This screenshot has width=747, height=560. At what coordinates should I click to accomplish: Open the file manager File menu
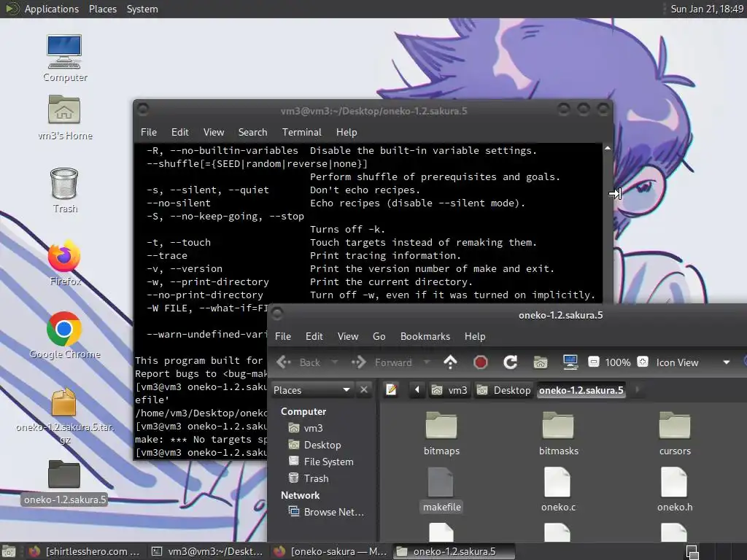[283, 336]
